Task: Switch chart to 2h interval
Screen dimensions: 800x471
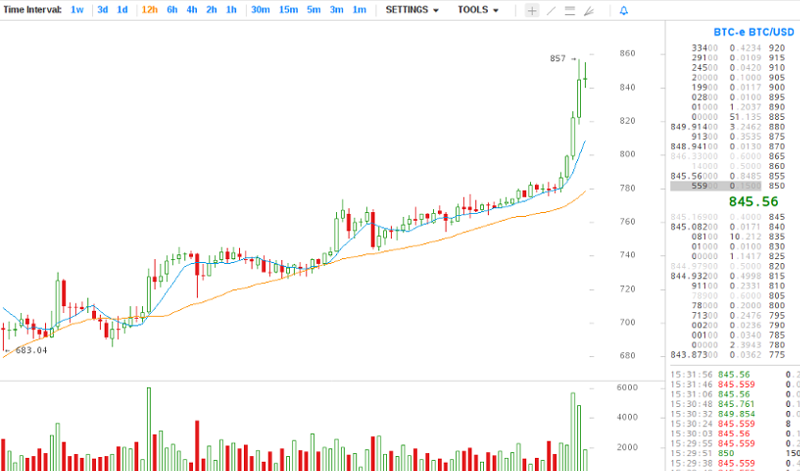Action: click(211, 10)
